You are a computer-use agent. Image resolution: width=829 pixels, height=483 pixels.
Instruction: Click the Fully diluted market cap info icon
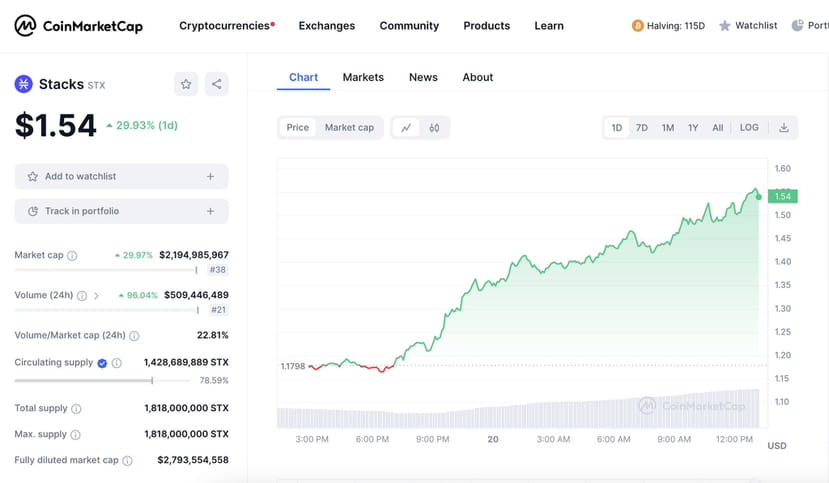coord(127,460)
